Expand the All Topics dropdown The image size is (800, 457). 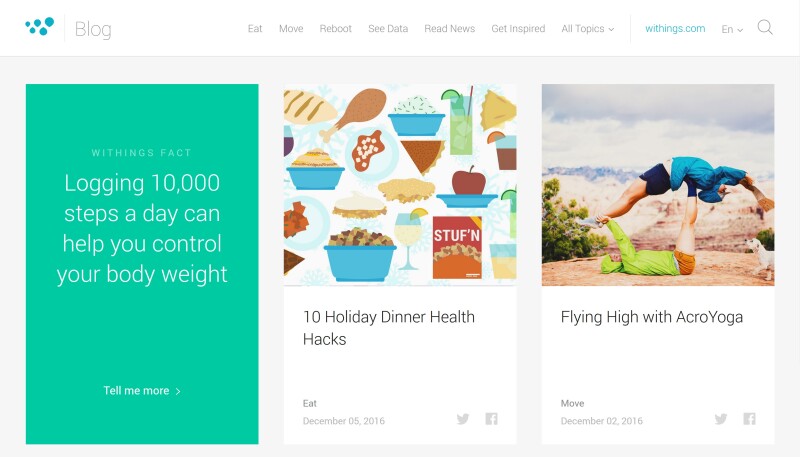pyautogui.click(x=588, y=29)
